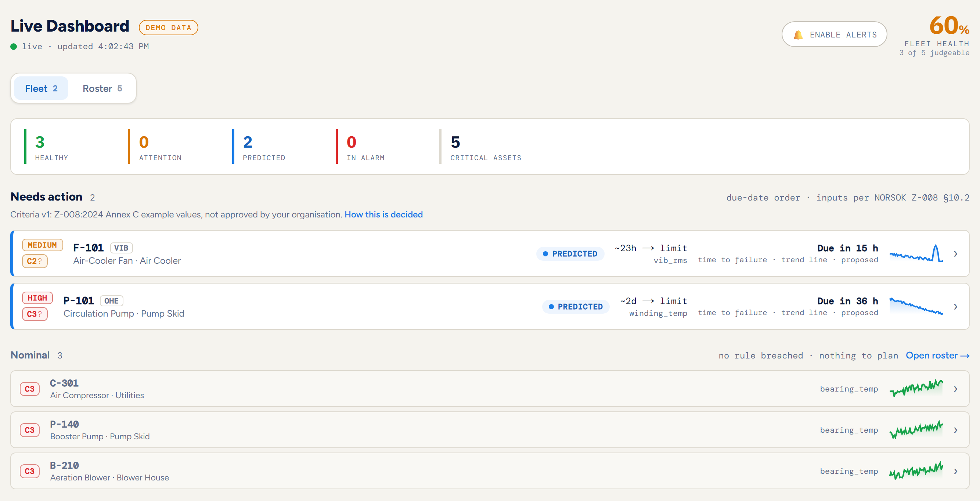Click the OHE tag next to P-101

111,301
